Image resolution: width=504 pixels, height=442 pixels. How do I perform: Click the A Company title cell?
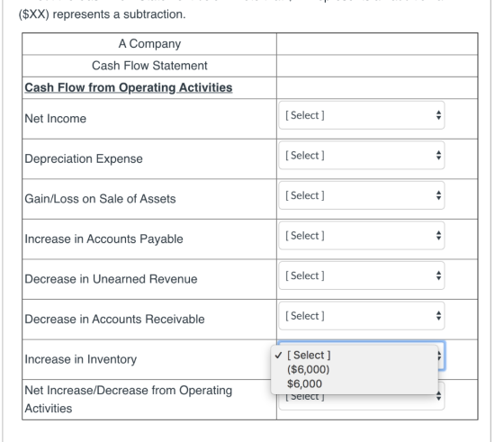pyautogui.click(x=149, y=44)
